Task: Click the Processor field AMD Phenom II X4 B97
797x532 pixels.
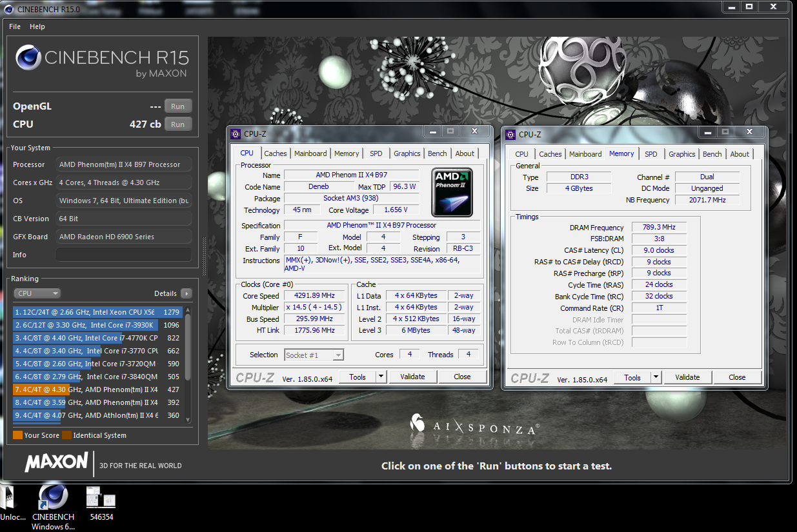Action: [x=124, y=164]
